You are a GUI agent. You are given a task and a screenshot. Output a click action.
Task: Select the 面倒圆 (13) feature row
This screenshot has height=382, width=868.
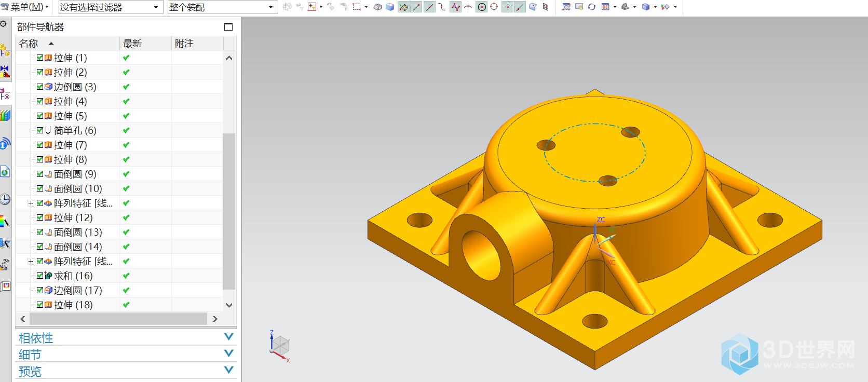119,232
